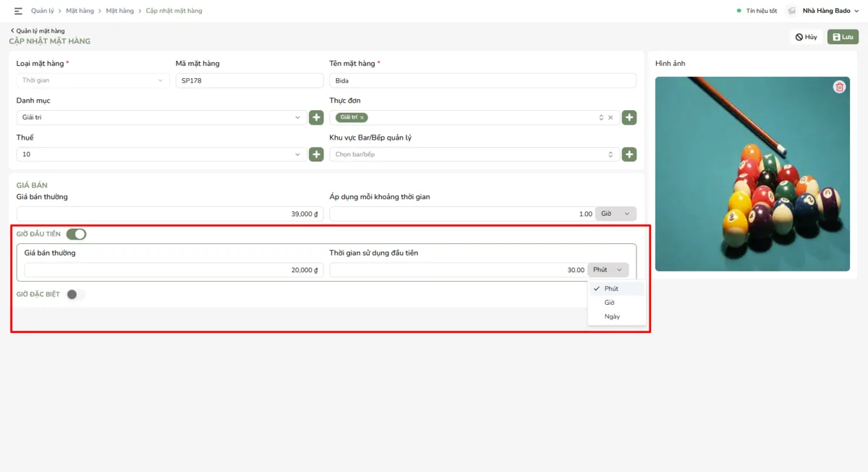Click the 30.00 first usage time field
868x472 pixels.
pos(459,269)
